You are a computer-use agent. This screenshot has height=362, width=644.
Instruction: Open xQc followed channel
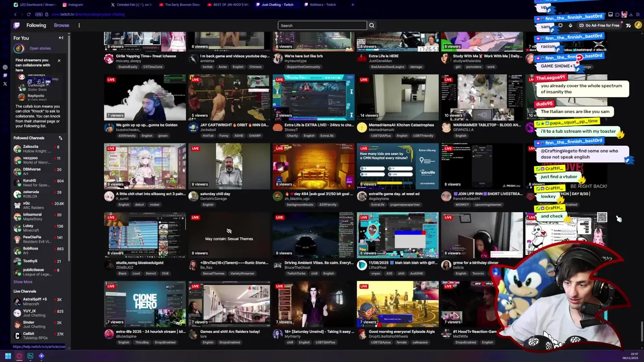point(39,206)
